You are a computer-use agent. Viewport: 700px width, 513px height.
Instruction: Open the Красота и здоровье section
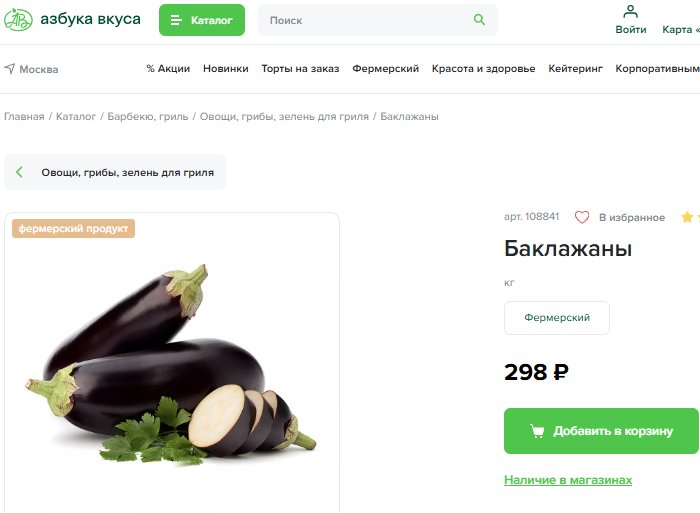[x=483, y=69]
